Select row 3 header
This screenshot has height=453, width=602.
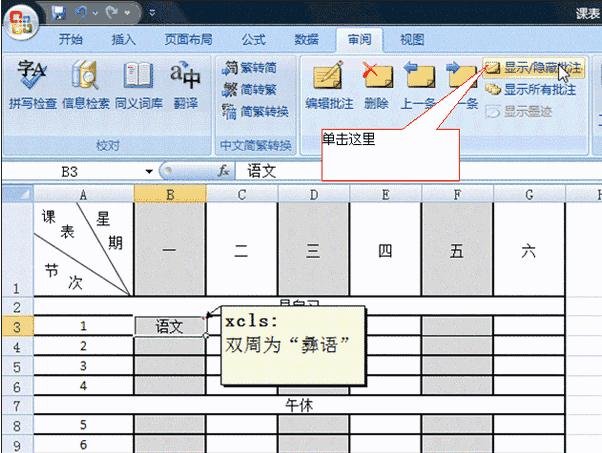coord(18,327)
